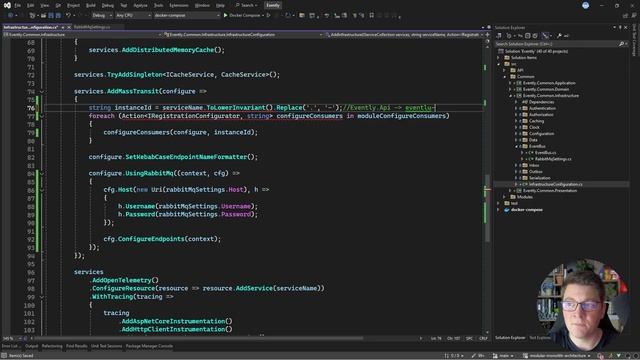Select docker-compose project in tree
The width and height of the screenshot is (640, 360).
tap(527, 210)
